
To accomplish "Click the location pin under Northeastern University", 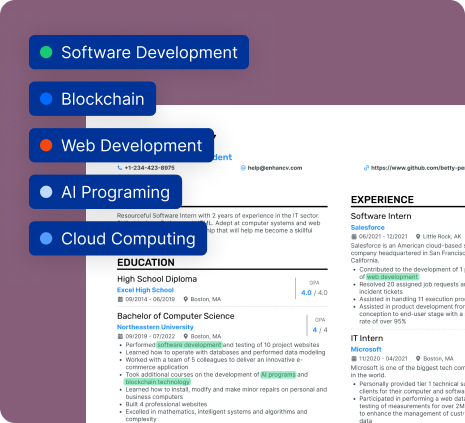I will click(186, 336).
